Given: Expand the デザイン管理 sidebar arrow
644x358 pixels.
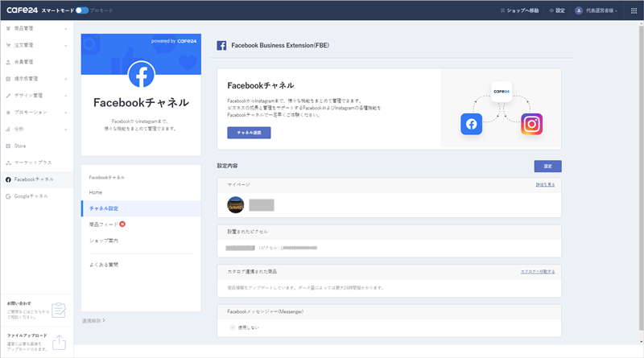Looking at the screenshot, I should pos(66,96).
